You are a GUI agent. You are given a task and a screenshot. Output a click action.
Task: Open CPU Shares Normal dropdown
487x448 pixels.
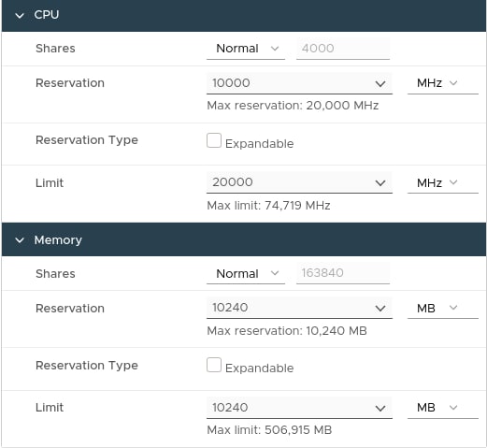tap(246, 49)
